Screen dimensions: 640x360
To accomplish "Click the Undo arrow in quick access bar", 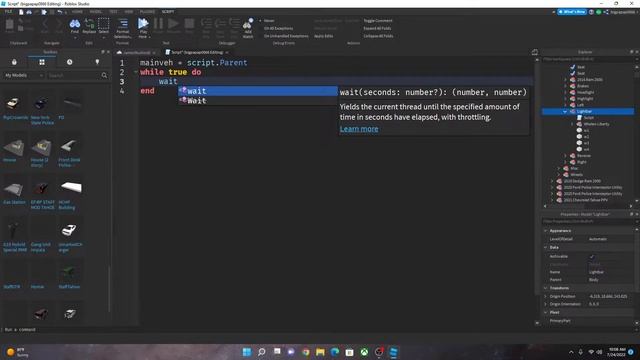I will [x=60, y=12].
